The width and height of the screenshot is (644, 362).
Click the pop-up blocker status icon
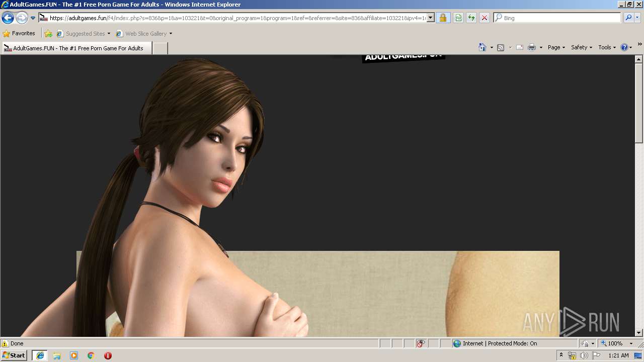421,343
